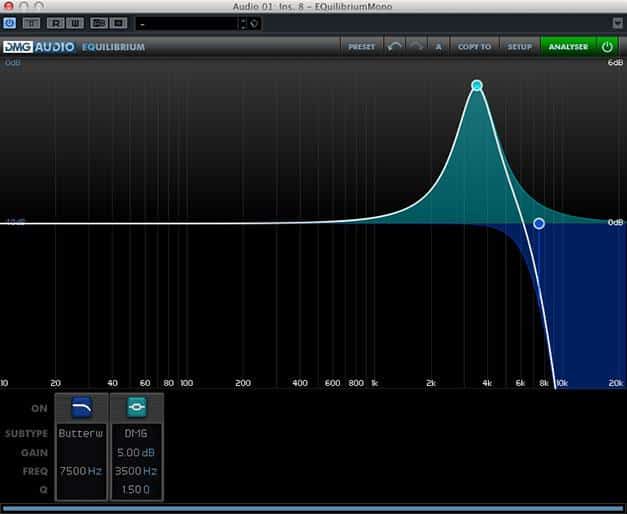Image resolution: width=627 pixels, height=514 pixels.
Task: Click the undo arrow
Action: coord(394,47)
